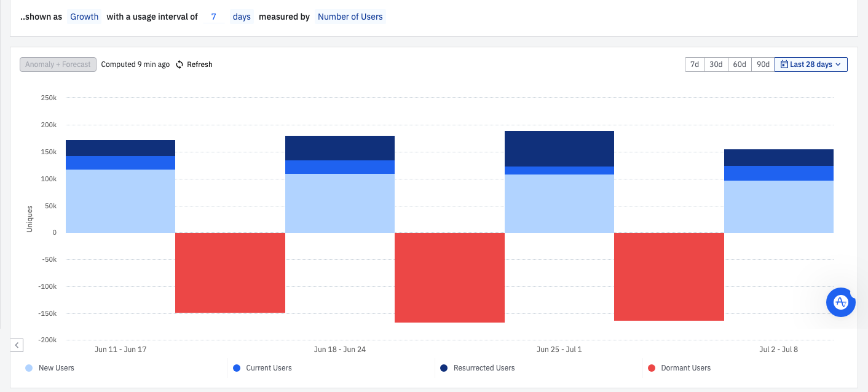Open the Growth display dropdown
The height and width of the screenshot is (392, 868).
coord(84,17)
